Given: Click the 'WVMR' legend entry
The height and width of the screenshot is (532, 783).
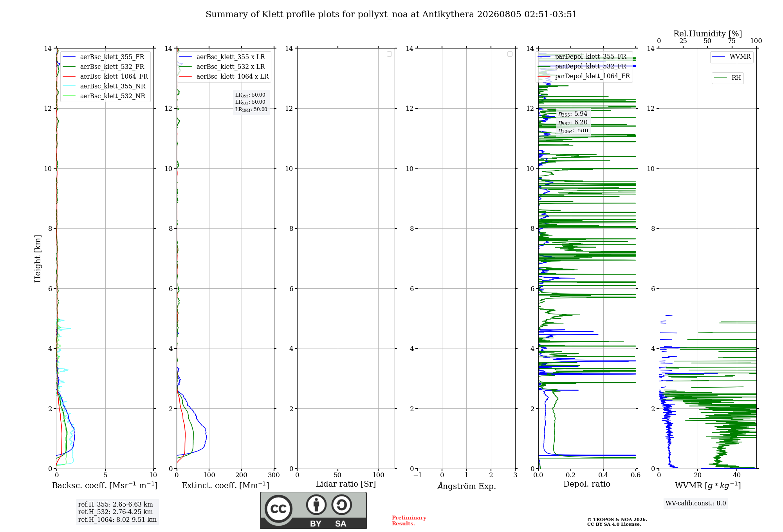Looking at the screenshot, I should point(740,57).
